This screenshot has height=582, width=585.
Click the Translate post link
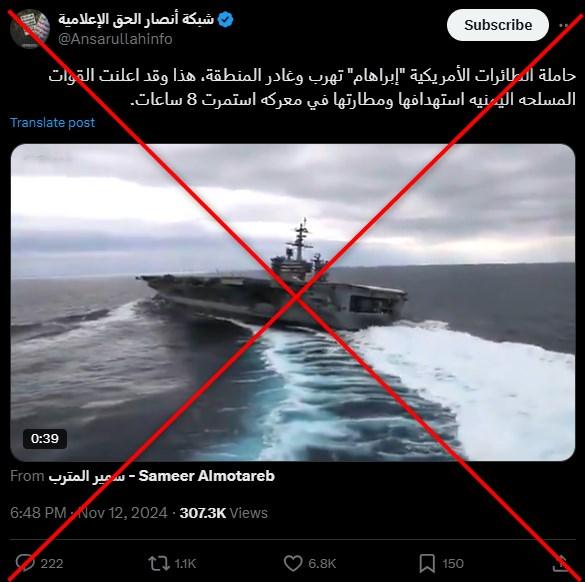[53, 122]
